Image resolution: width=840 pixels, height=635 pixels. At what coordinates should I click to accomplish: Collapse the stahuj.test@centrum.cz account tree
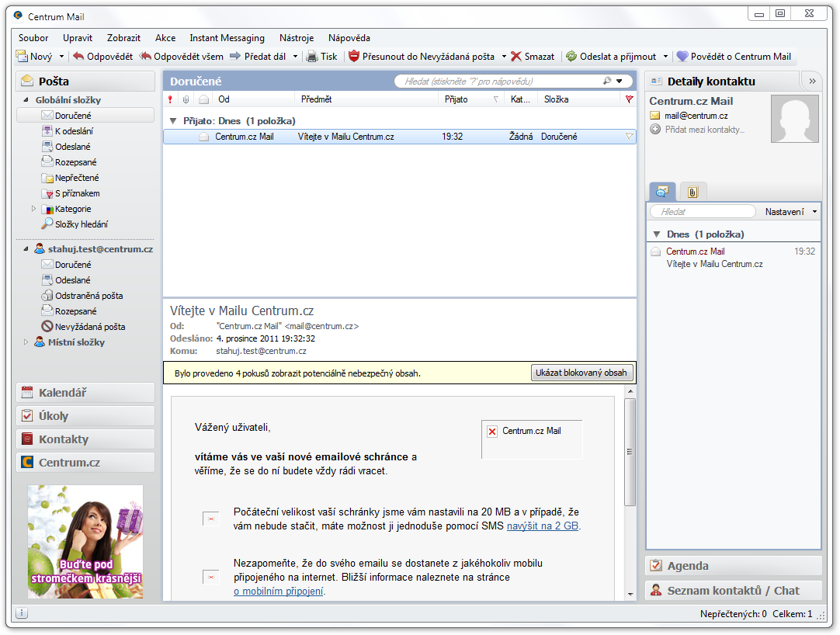click(x=26, y=249)
